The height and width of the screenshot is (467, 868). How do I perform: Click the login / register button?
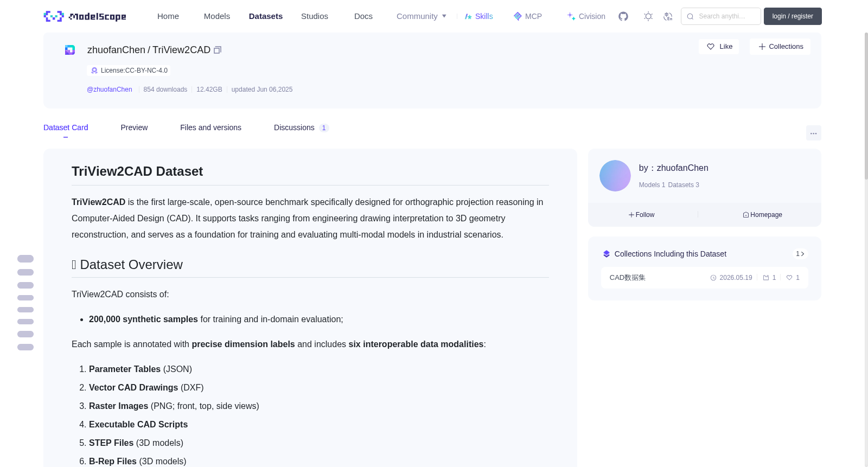pyautogui.click(x=793, y=16)
